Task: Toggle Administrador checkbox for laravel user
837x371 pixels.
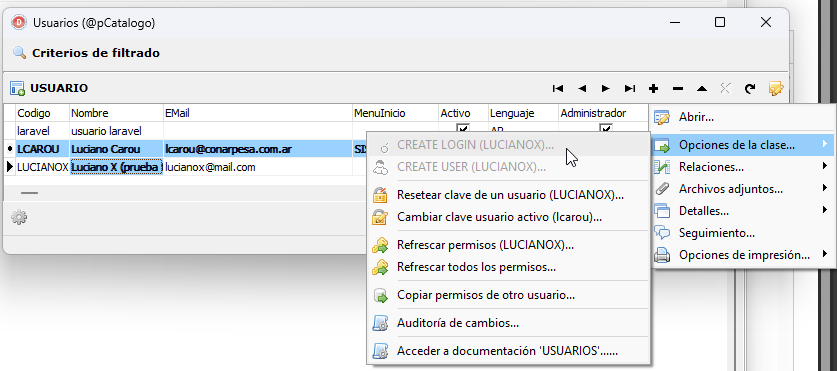Action: (605, 129)
